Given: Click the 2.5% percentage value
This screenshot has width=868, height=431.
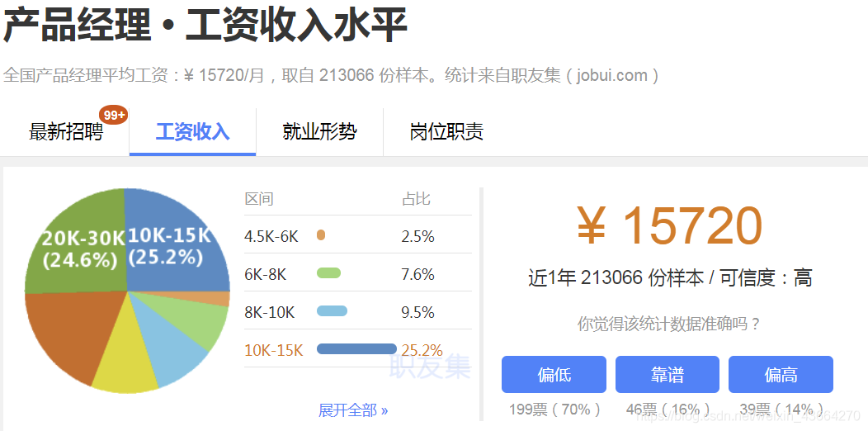Looking at the screenshot, I should (x=418, y=236).
